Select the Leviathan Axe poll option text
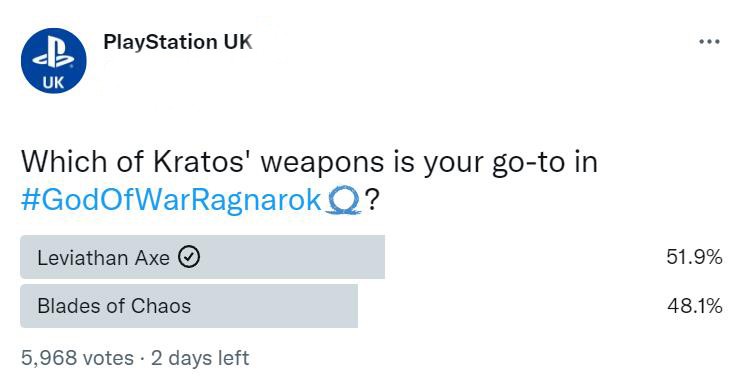Screen dimensions: 744x391 103,258
